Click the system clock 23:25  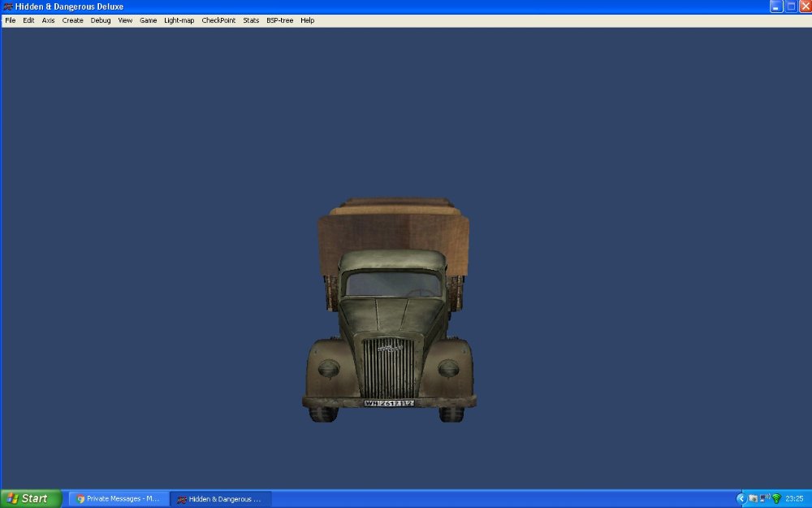(x=794, y=499)
